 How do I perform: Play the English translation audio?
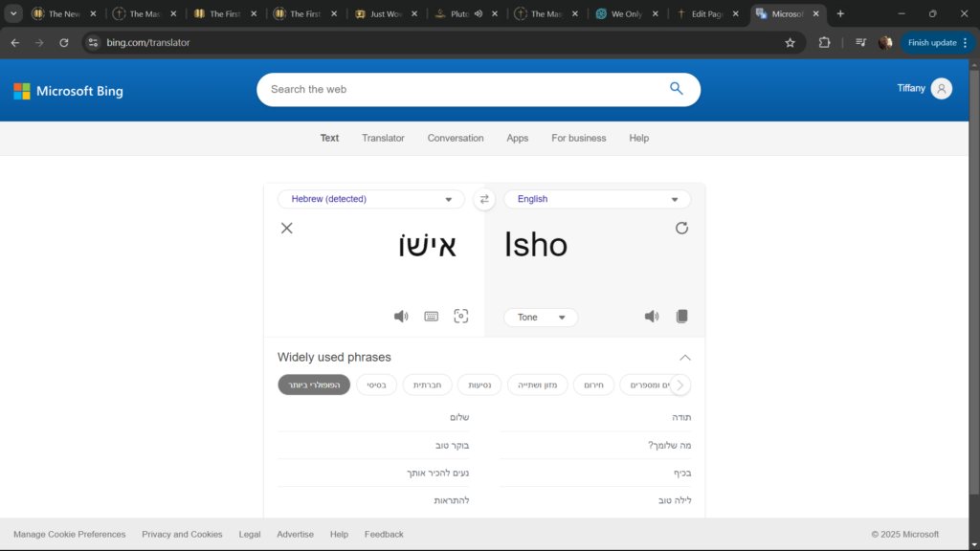point(652,317)
